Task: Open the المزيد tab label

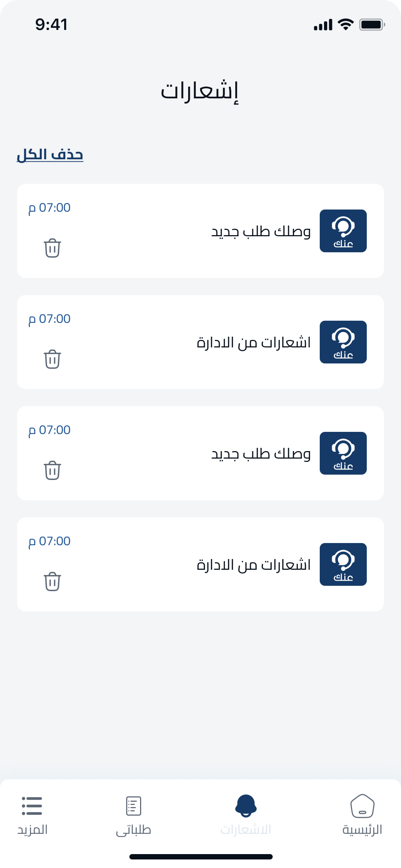Action: 32,830
